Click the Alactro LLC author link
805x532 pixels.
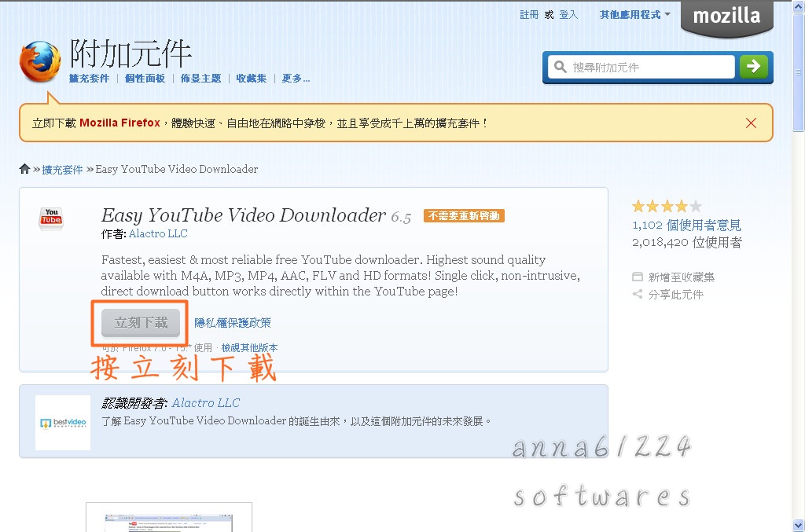pyautogui.click(x=158, y=233)
